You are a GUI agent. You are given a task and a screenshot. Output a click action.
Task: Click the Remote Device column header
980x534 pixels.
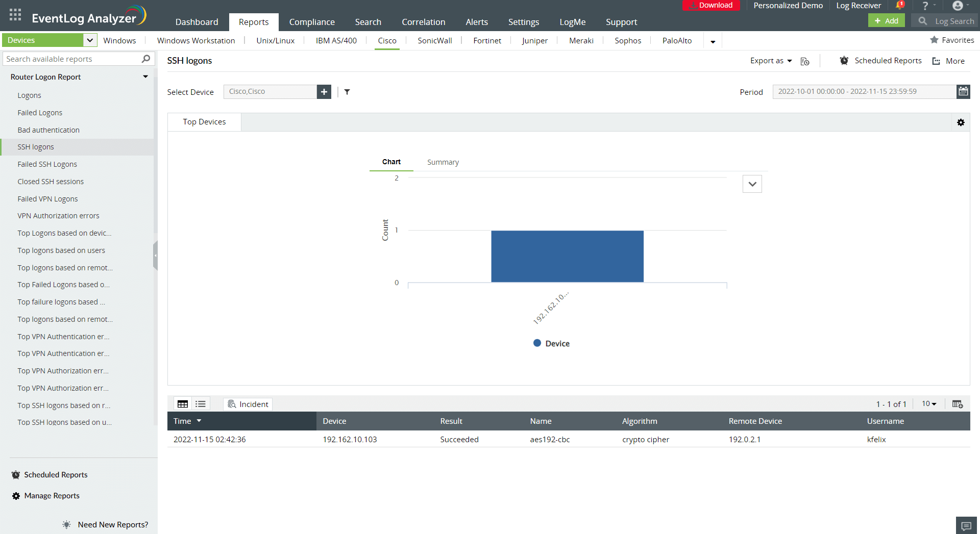[755, 421]
